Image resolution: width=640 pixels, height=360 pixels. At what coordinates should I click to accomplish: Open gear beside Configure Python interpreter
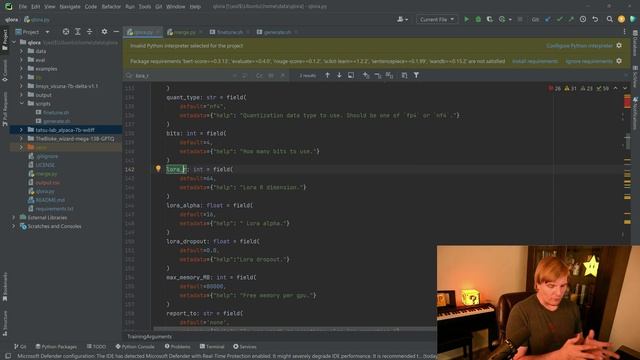coord(619,46)
